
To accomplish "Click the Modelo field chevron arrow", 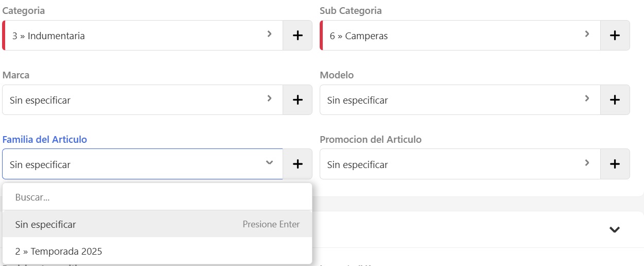I will pyautogui.click(x=587, y=98).
